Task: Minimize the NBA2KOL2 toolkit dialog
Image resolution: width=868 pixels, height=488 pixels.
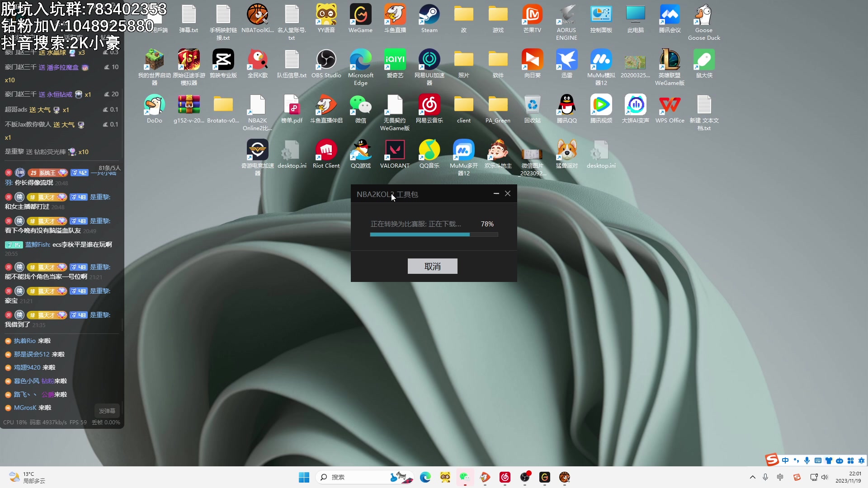Action: pyautogui.click(x=496, y=193)
